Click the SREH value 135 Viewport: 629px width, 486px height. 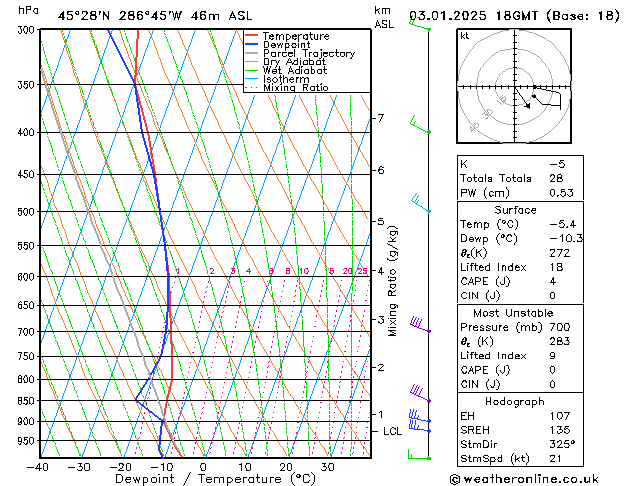click(x=560, y=430)
